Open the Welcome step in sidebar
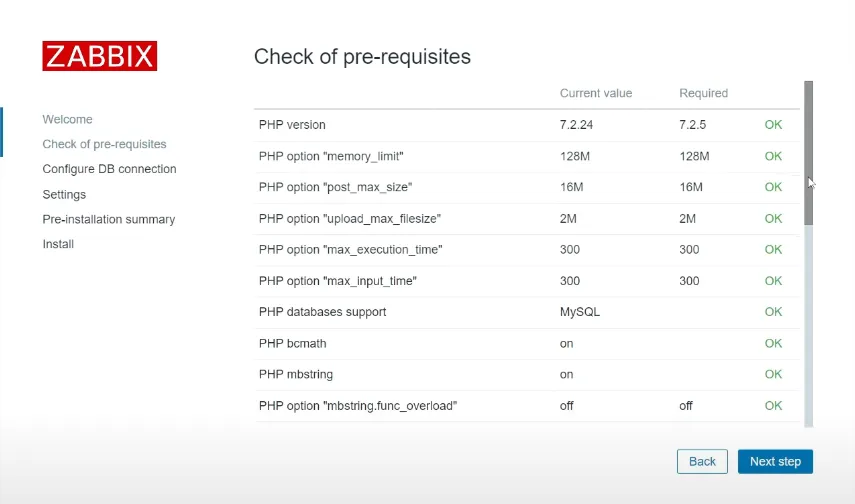The image size is (855, 504). click(67, 119)
